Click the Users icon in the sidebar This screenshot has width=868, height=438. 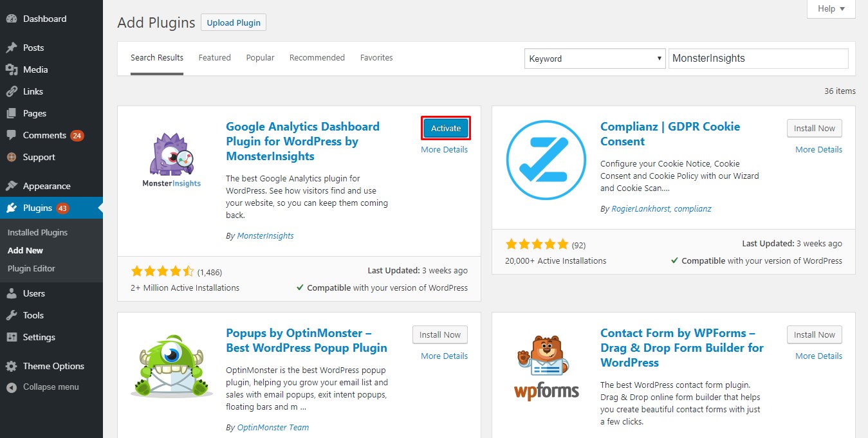[x=11, y=293]
